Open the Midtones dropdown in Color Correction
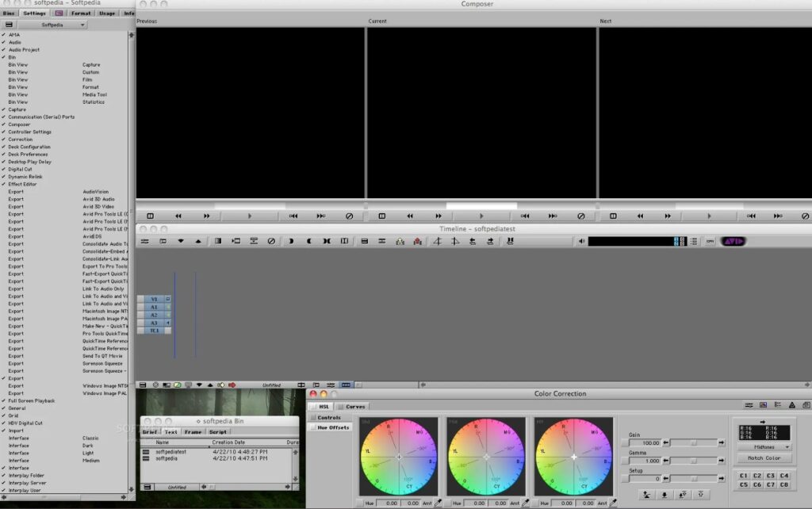This screenshot has height=509, width=812. [764, 447]
